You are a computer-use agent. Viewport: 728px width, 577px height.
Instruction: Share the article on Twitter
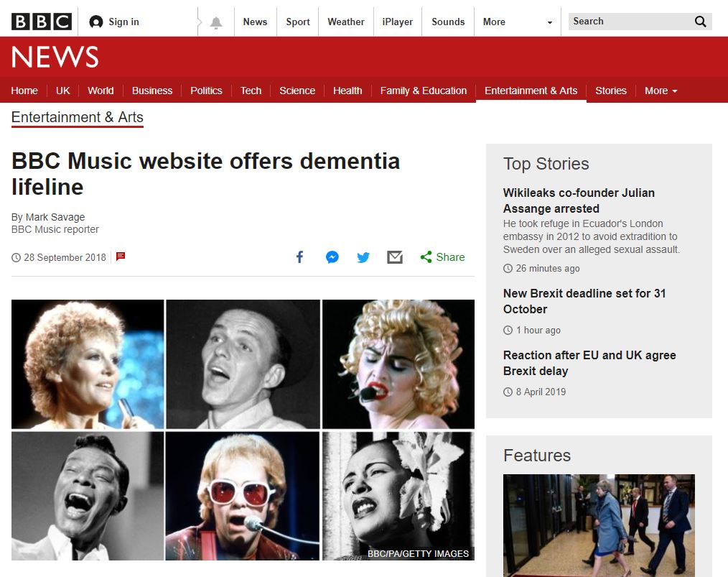363,257
